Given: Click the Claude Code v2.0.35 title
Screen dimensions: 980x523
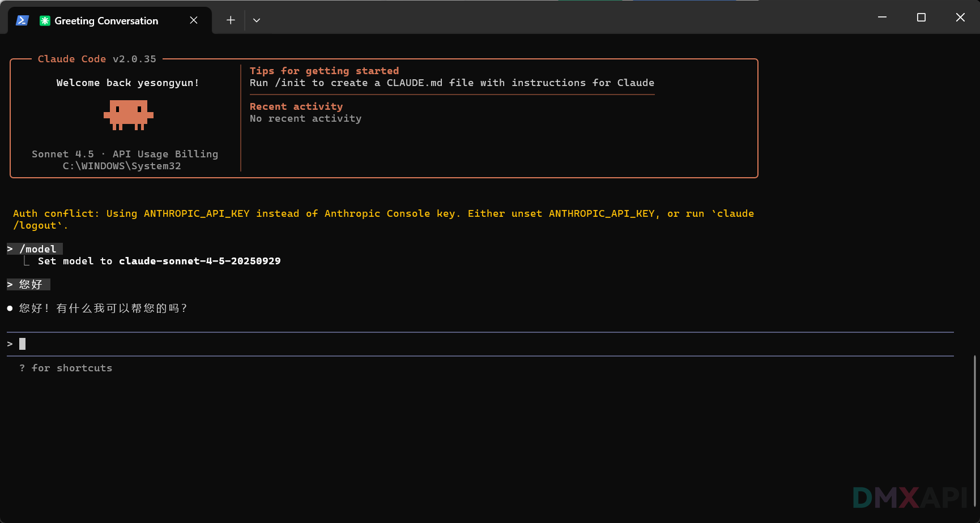Looking at the screenshot, I should pos(97,59).
